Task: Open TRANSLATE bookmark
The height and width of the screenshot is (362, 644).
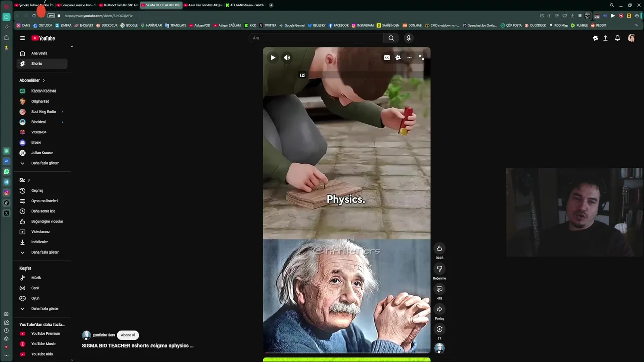Action: 176,25
